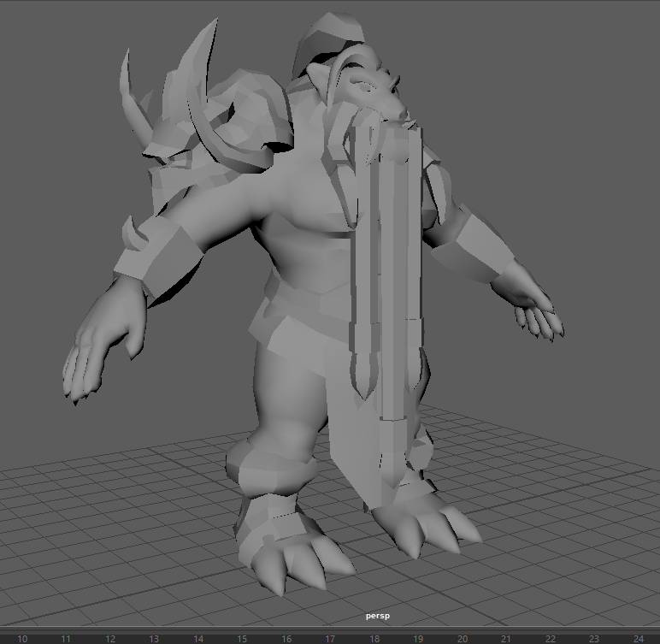The height and width of the screenshot is (644, 660).
Task: Select frame 21 on the time slider
Action: coord(506,639)
